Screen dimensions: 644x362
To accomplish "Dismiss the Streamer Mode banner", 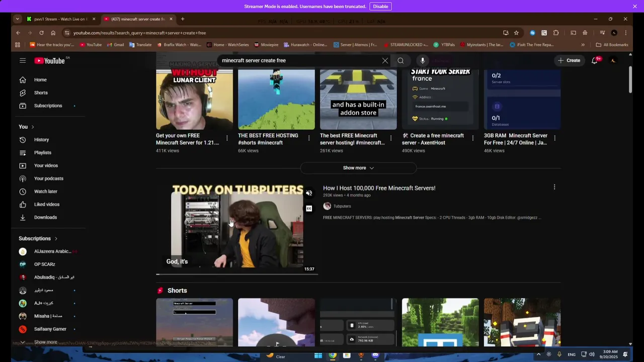I will click(635, 7).
